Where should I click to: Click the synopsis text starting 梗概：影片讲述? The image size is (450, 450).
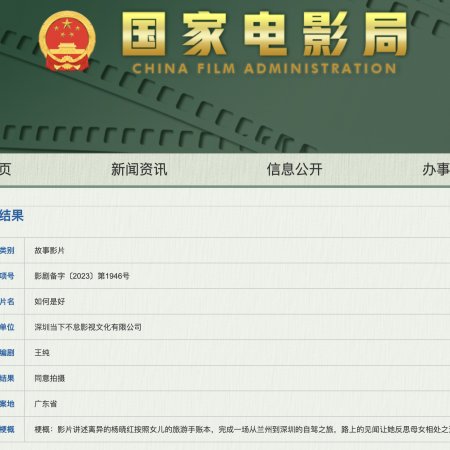(x=242, y=429)
